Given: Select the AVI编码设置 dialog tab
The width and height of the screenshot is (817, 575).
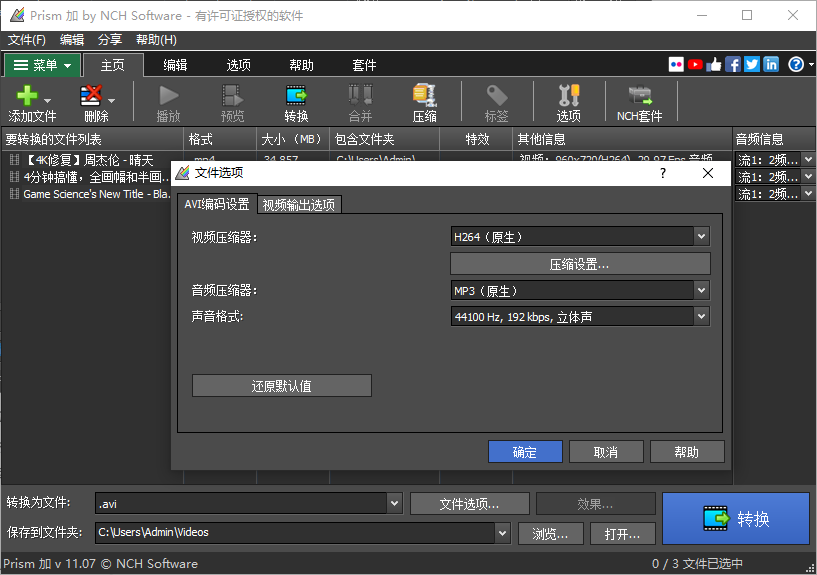Looking at the screenshot, I should coord(217,204).
